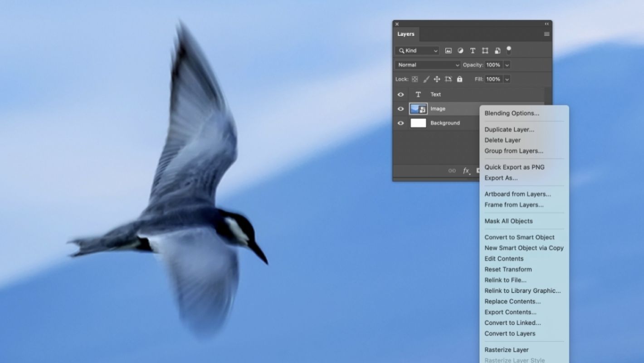644x363 pixels.
Task: Filter layers by type using the Text icon
Action: pyautogui.click(x=473, y=50)
